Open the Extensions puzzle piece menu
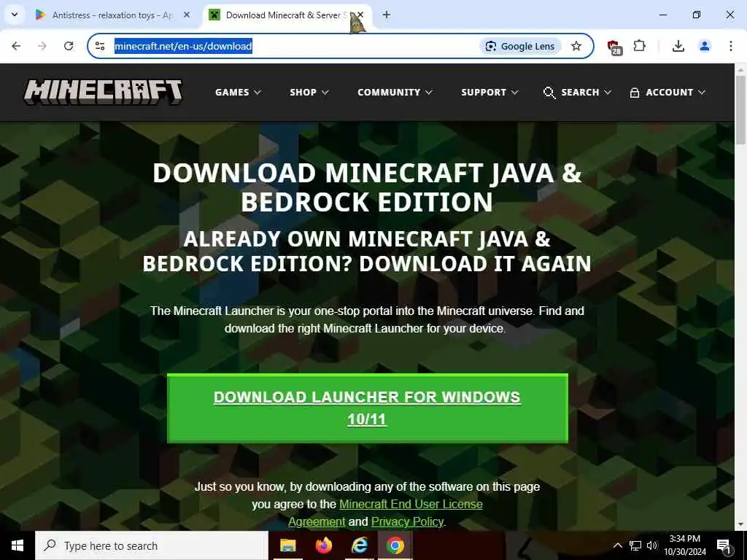The image size is (747, 560). (x=639, y=46)
